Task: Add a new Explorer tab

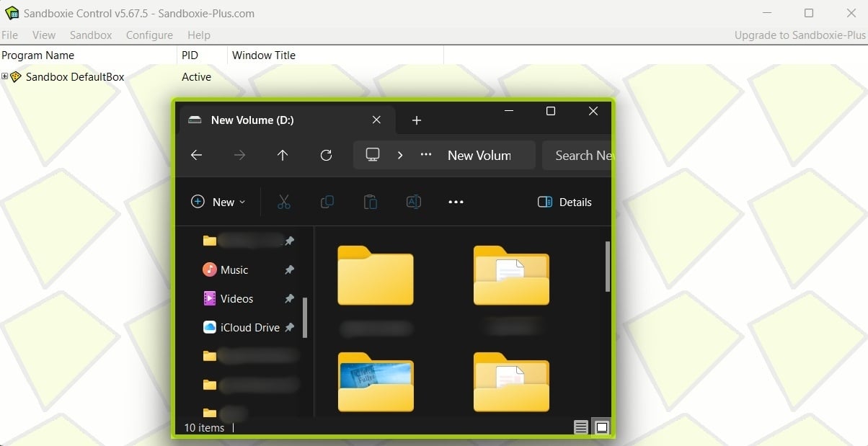Action: tap(416, 120)
